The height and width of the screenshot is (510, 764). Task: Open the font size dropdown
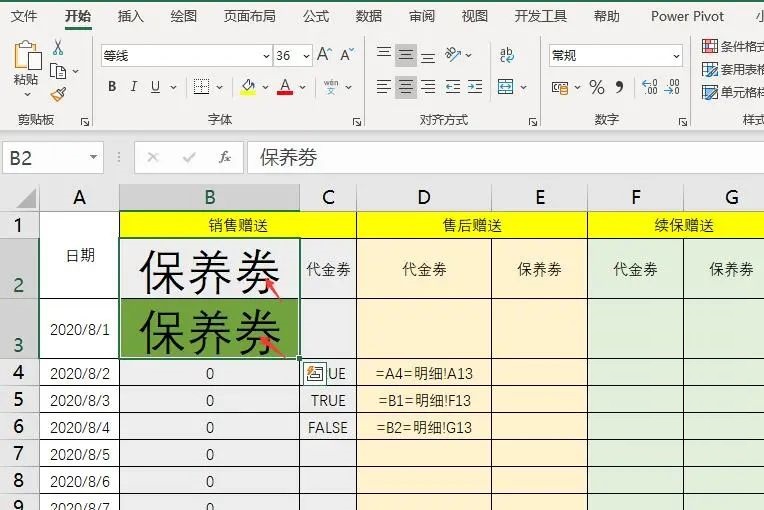(306, 56)
